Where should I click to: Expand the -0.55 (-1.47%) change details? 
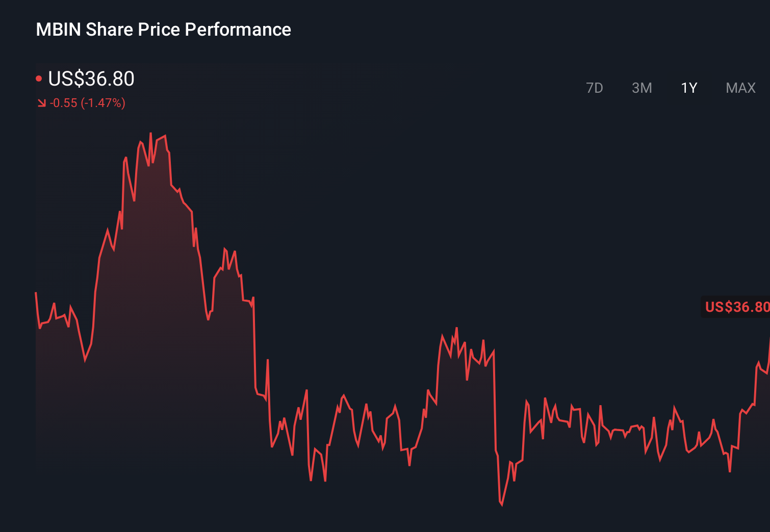88,103
